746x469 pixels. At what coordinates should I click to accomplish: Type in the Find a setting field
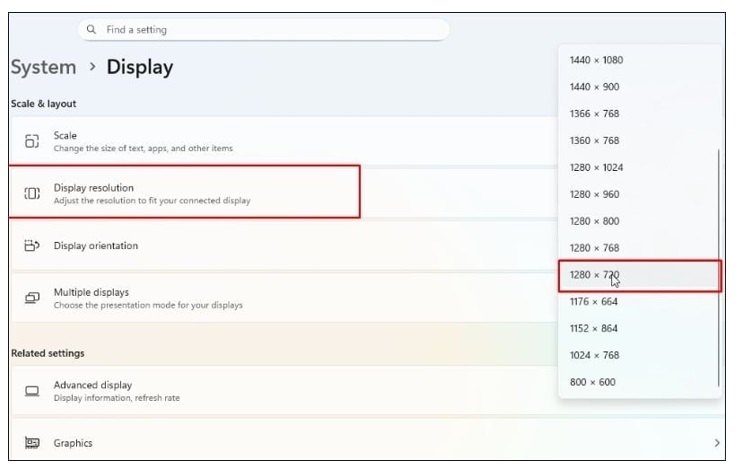[x=270, y=30]
